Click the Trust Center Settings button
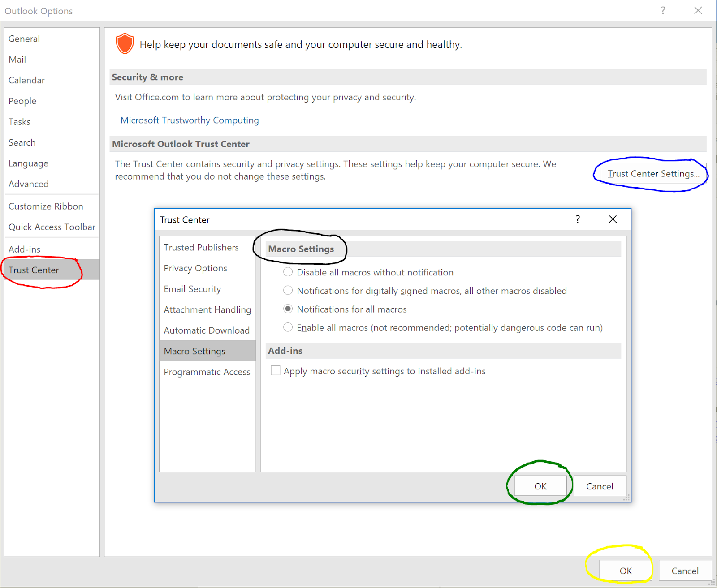Image resolution: width=717 pixels, height=588 pixels. click(653, 174)
